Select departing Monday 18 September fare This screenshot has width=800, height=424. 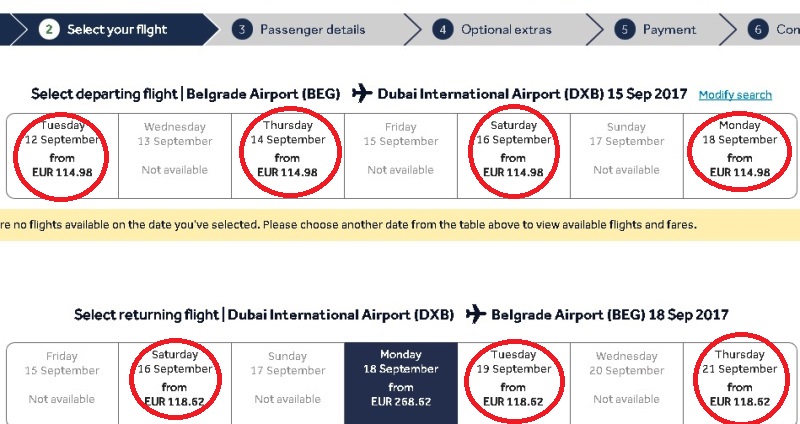coord(740,150)
